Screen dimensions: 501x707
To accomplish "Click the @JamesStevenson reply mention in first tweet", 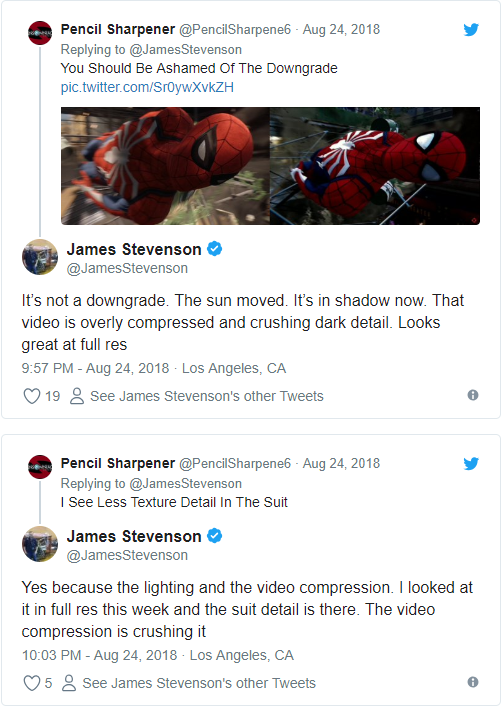I will point(185,50).
